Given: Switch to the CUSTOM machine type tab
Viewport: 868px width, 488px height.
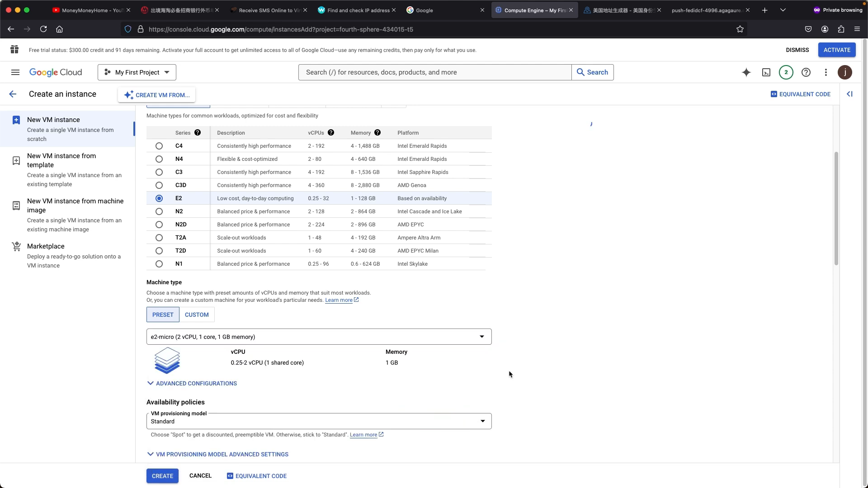Looking at the screenshot, I should click(x=197, y=314).
